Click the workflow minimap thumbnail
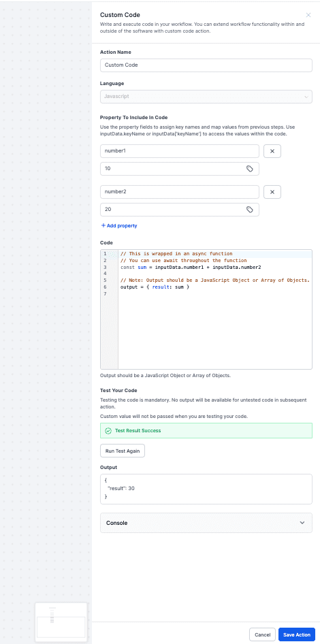Screen dimensions: 320x644 click(61, 622)
